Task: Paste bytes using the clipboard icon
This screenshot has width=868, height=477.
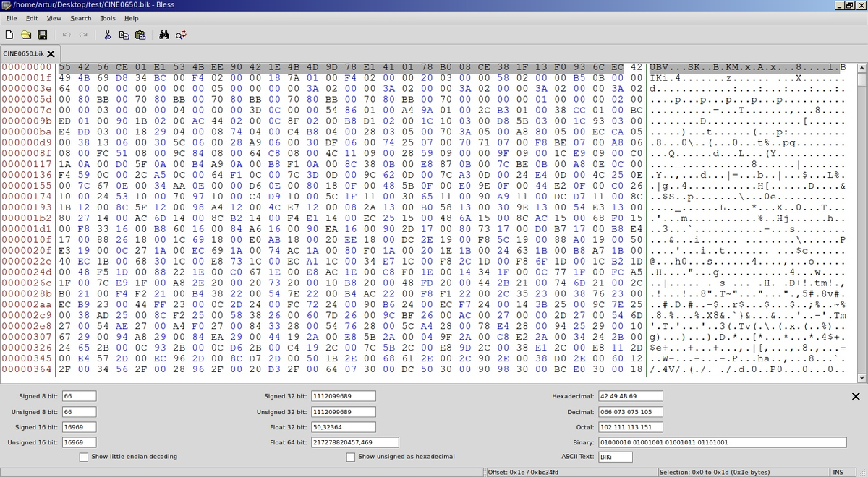Action: pos(140,35)
